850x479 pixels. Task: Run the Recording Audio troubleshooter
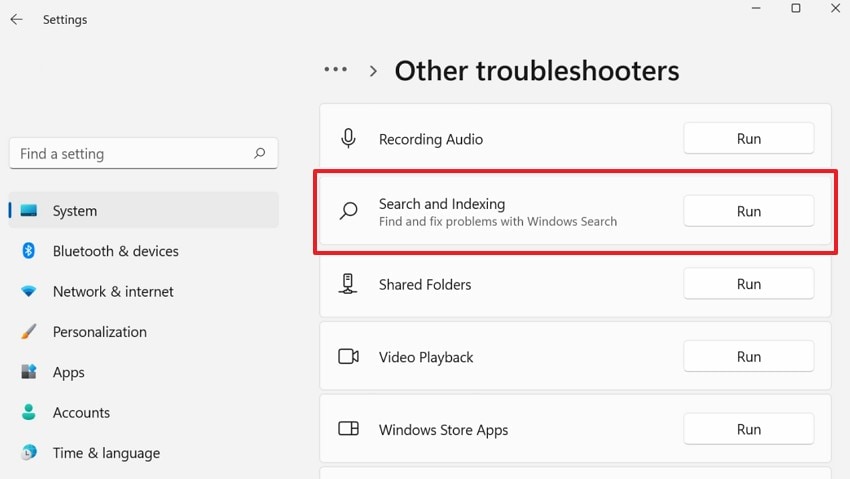coord(748,139)
